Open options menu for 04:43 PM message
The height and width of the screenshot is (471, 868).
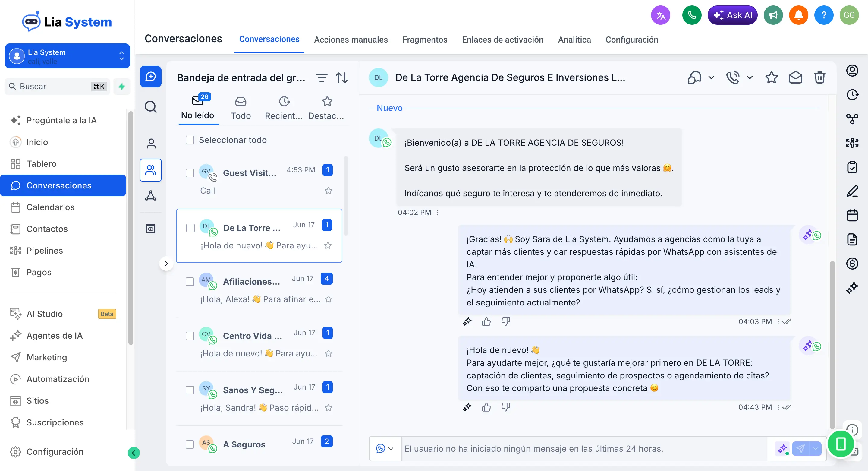[778, 407]
